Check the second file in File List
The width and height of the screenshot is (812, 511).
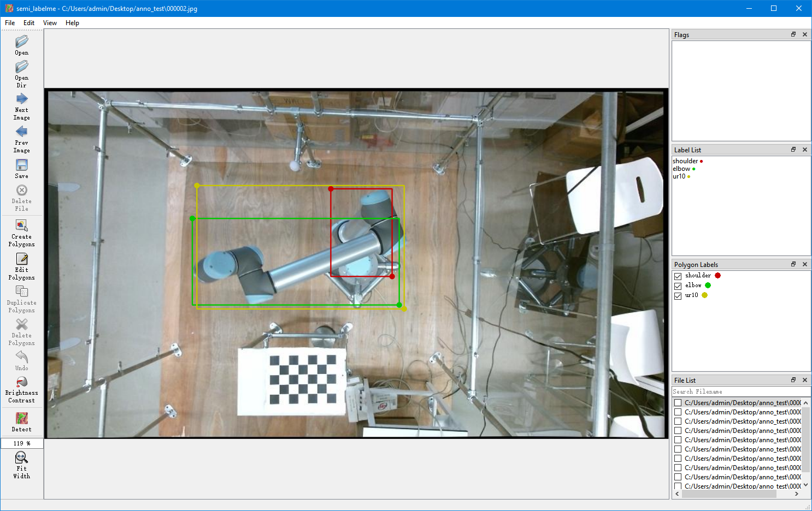point(678,412)
